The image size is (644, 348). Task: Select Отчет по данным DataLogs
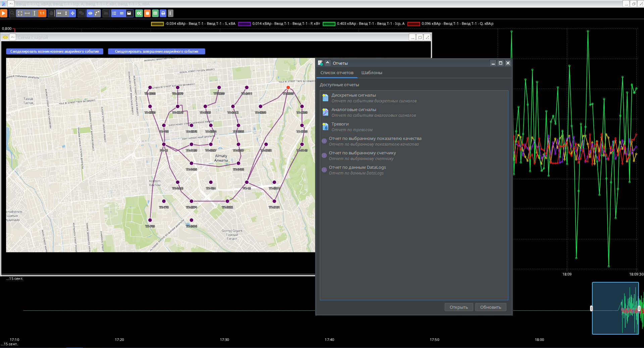coord(414,170)
